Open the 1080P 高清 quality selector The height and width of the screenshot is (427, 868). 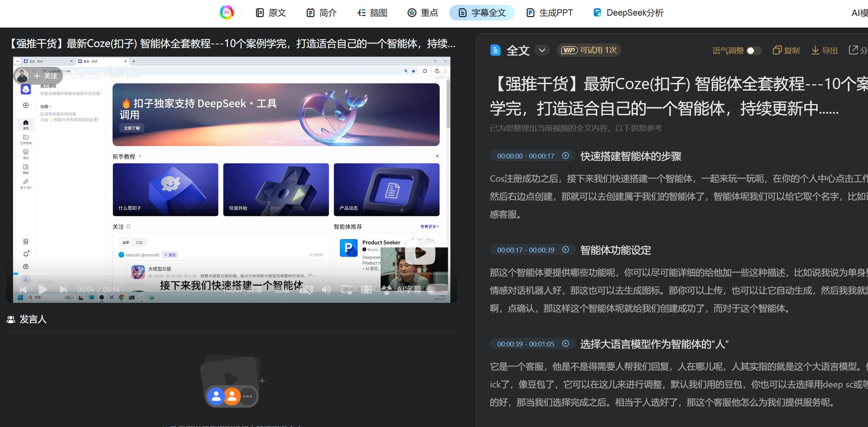pyautogui.click(x=242, y=289)
